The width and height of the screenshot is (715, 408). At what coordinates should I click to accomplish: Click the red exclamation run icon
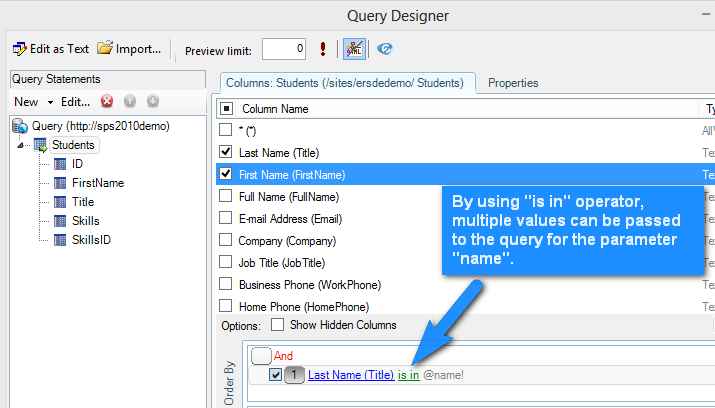pyautogui.click(x=322, y=48)
